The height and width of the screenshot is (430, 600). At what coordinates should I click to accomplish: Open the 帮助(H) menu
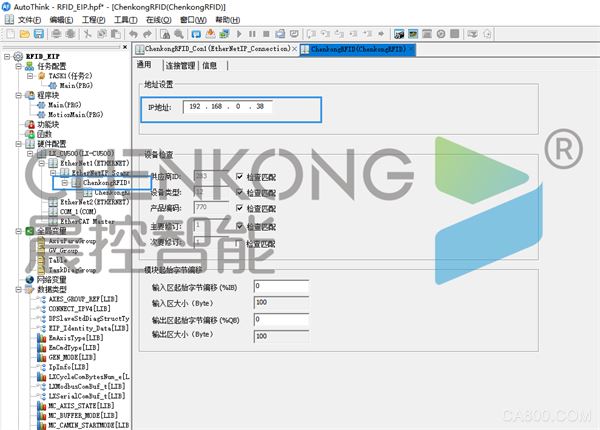pyautogui.click(x=228, y=20)
